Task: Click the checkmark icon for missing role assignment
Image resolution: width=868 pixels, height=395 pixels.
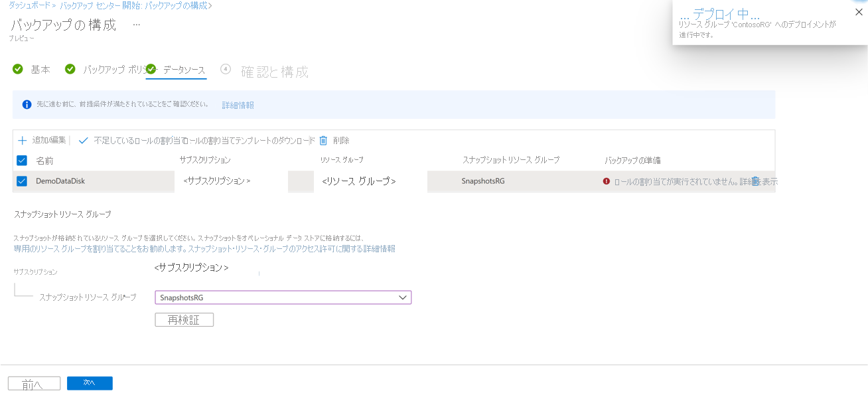Action: pyautogui.click(x=83, y=141)
